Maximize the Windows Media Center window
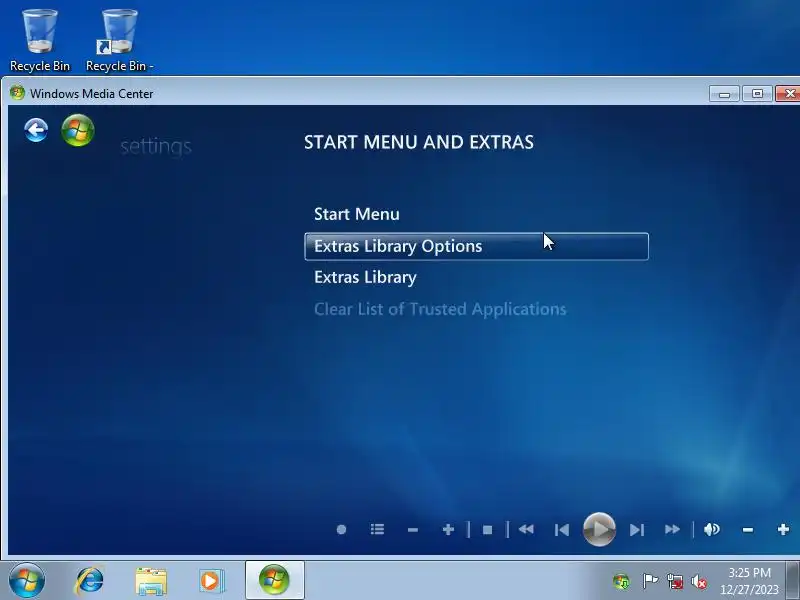The height and width of the screenshot is (600, 800). 757,94
